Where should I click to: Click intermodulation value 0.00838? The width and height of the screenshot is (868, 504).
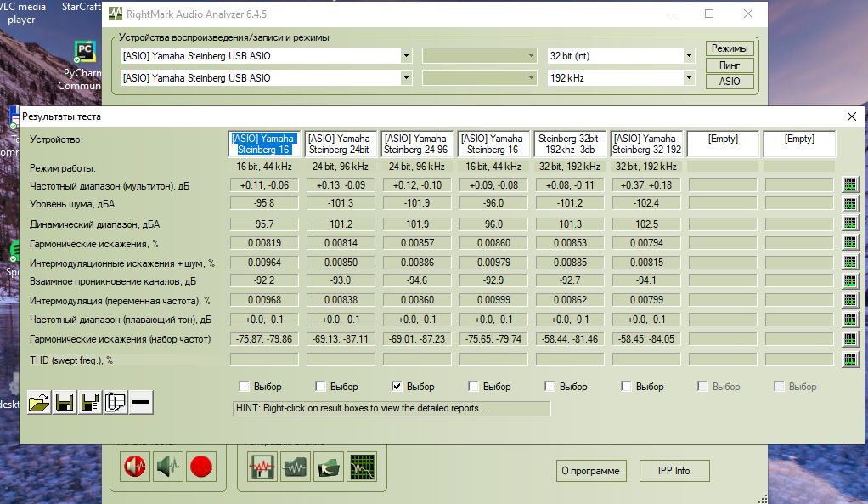[341, 300]
